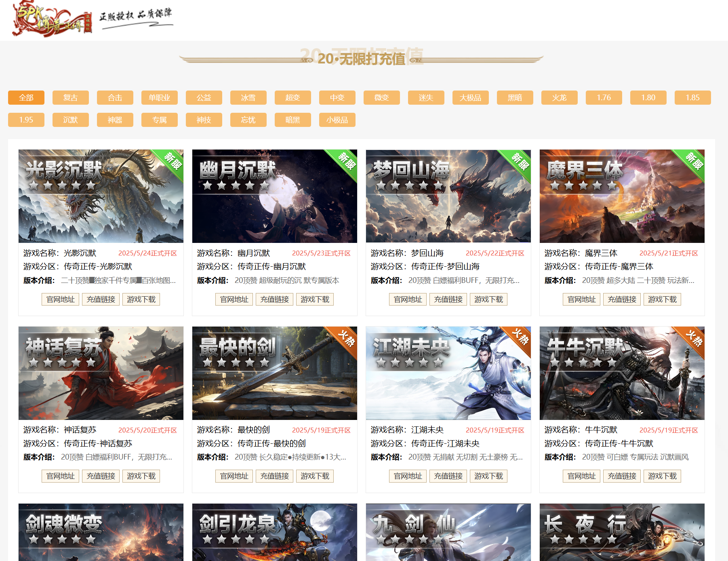The height and width of the screenshot is (561, 728).
Task: Click 游戏下载 for 幽月沉默
Action: tap(315, 299)
